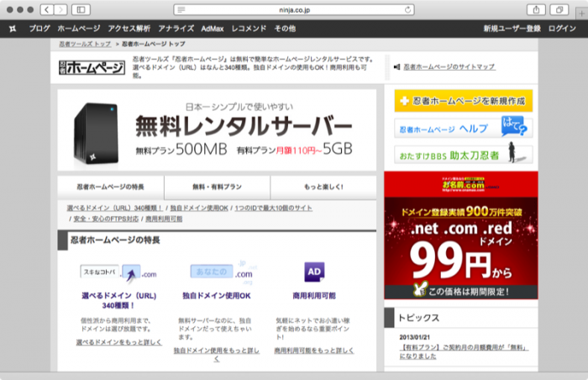
Task: Click the トピックス section heading
Action: (418, 318)
